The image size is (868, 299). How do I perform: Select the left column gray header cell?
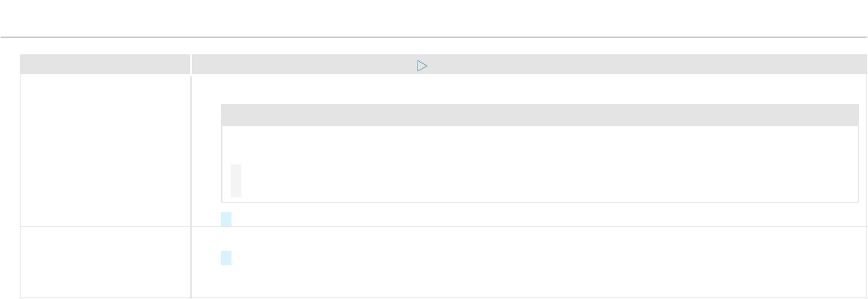[105, 63]
